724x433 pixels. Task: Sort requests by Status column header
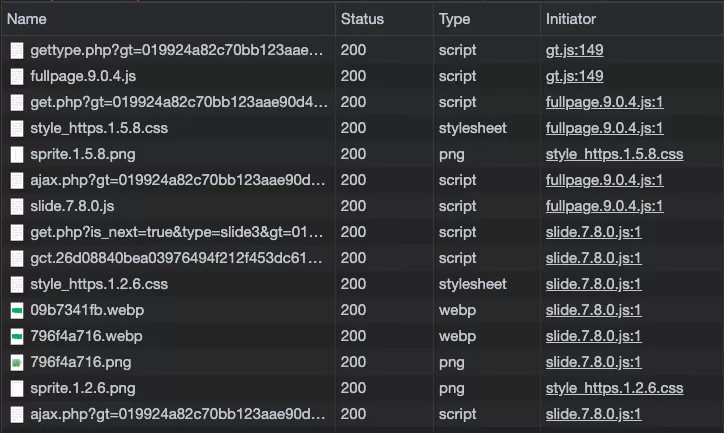point(362,18)
